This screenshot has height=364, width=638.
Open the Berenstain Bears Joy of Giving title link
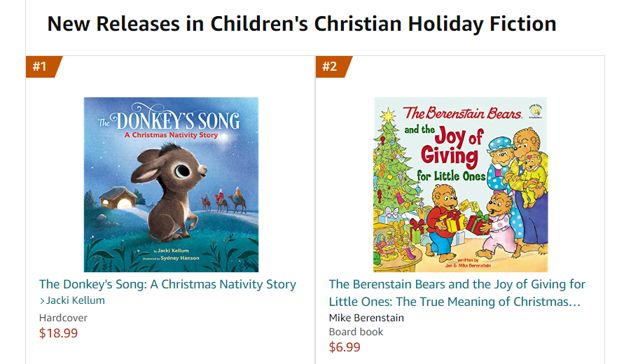click(457, 293)
